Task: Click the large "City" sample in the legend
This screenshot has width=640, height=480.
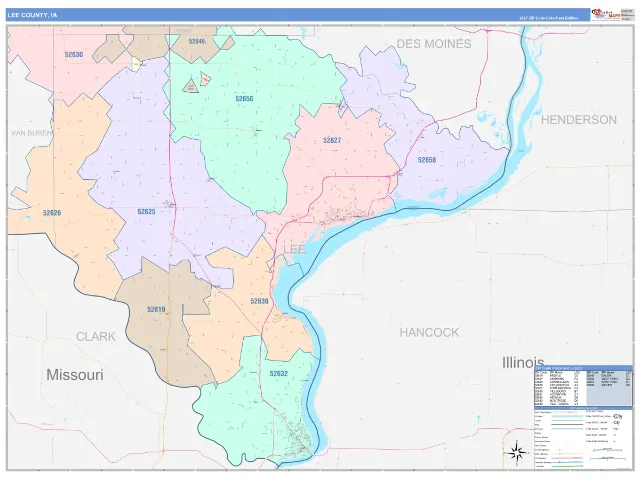Action: tap(618, 416)
